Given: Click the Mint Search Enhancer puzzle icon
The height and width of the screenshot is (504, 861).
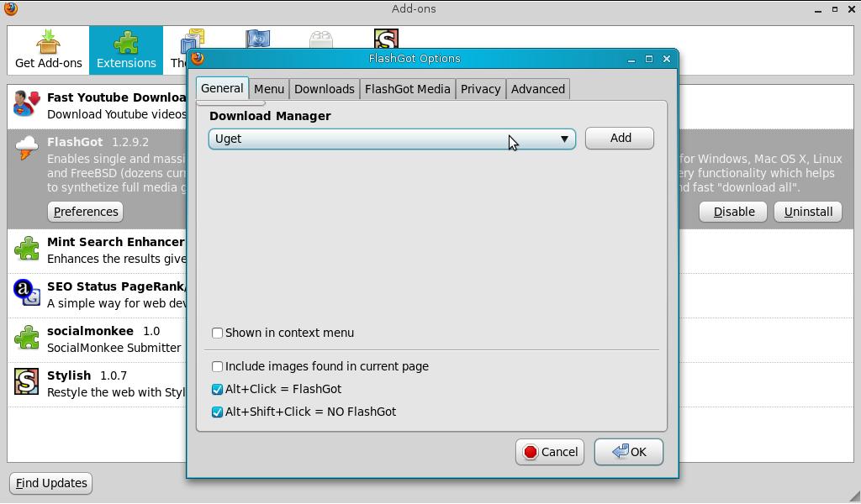Looking at the screenshot, I should pyautogui.click(x=28, y=249).
